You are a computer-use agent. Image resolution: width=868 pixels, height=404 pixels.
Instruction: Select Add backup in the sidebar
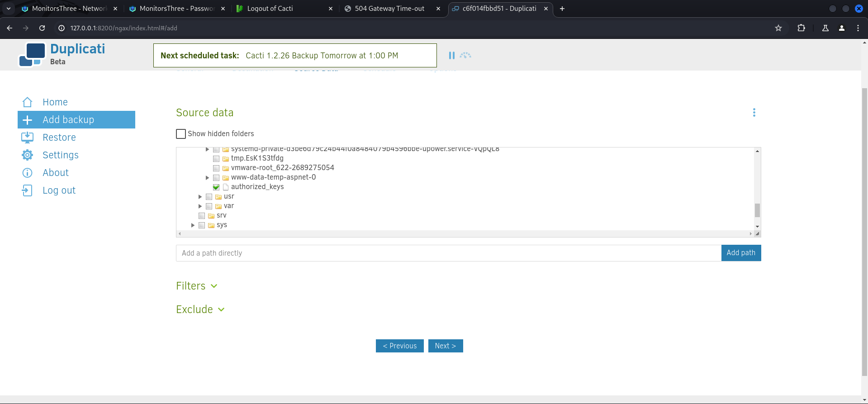(x=76, y=120)
